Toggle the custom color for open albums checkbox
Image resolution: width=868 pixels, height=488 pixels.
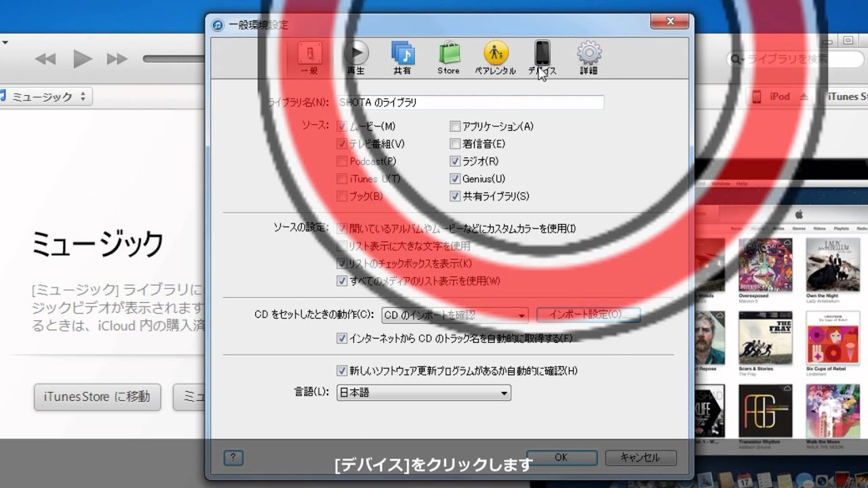342,228
